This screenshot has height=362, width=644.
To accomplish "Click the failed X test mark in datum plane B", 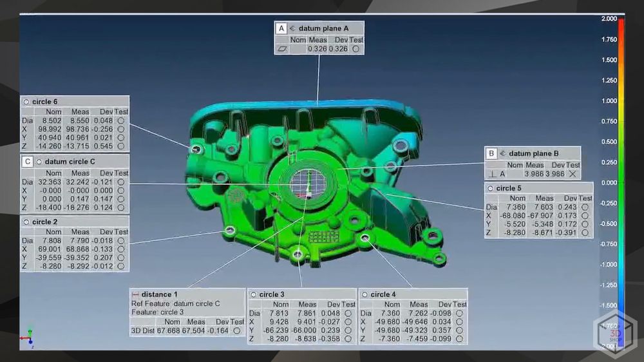I will (573, 174).
